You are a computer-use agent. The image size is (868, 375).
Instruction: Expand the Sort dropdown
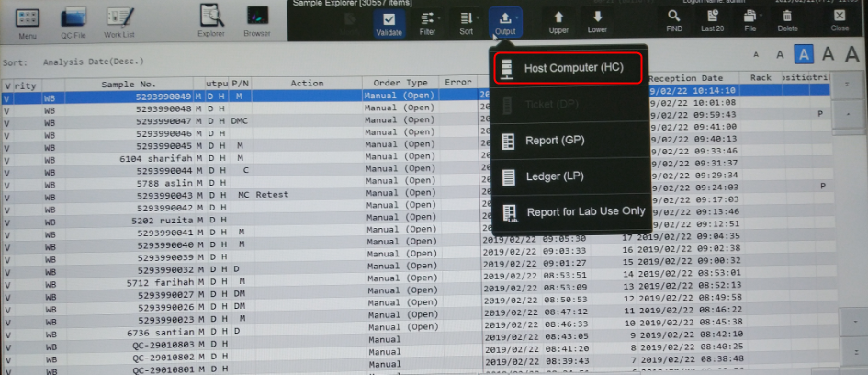click(x=467, y=22)
